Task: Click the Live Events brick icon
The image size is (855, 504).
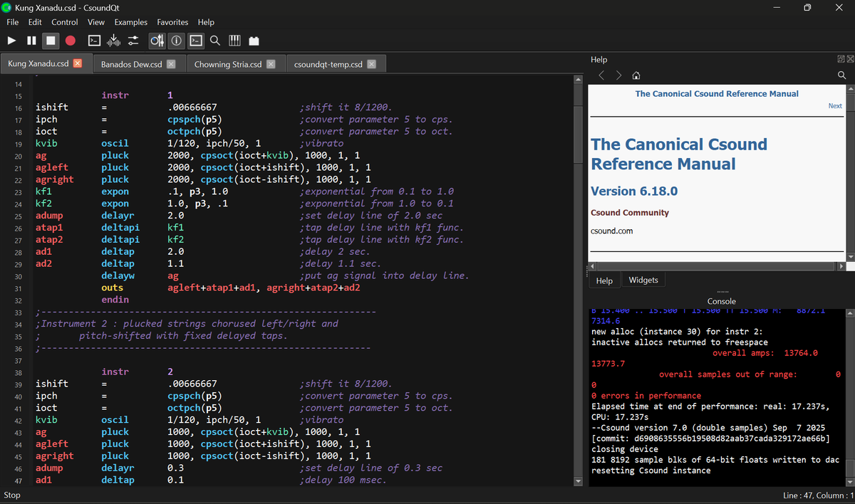Action: [254, 41]
